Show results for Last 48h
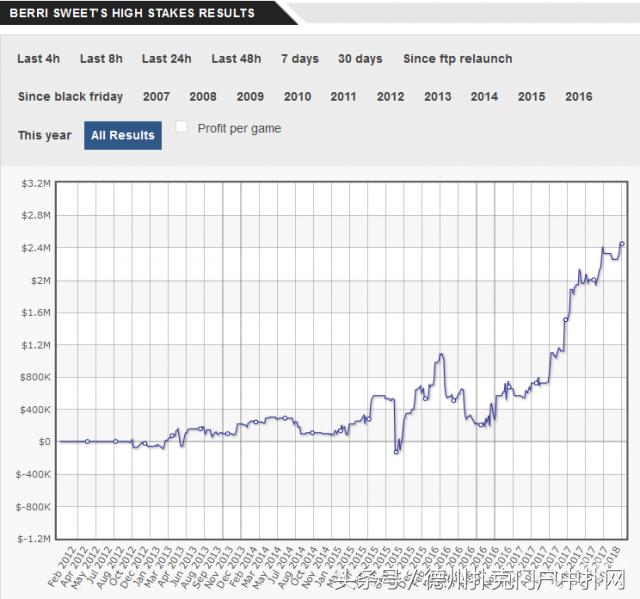This screenshot has width=640, height=599. 236,59
